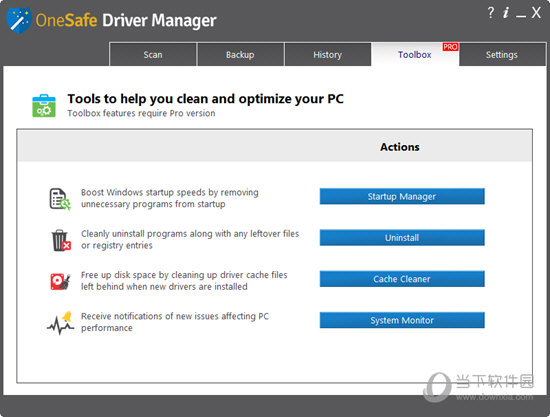Open the Settings tab
Viewport: 550px width, 417px height.
[502, 54]
